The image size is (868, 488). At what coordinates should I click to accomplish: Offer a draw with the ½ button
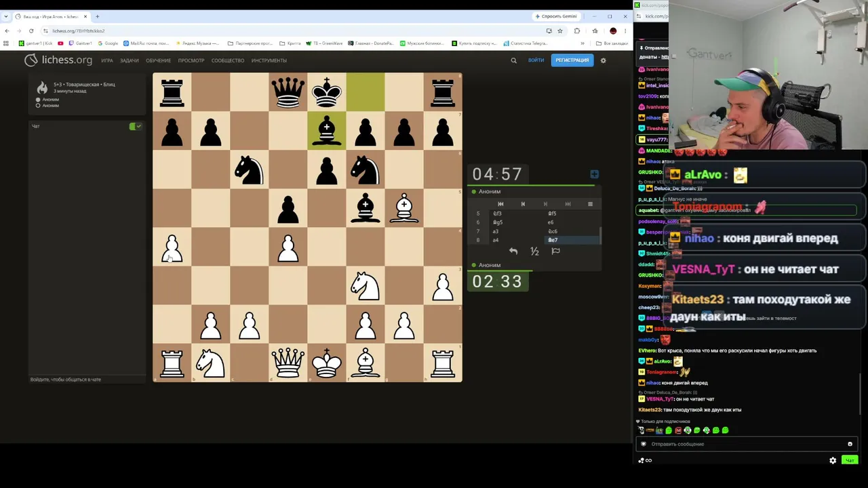coord(534,251)
